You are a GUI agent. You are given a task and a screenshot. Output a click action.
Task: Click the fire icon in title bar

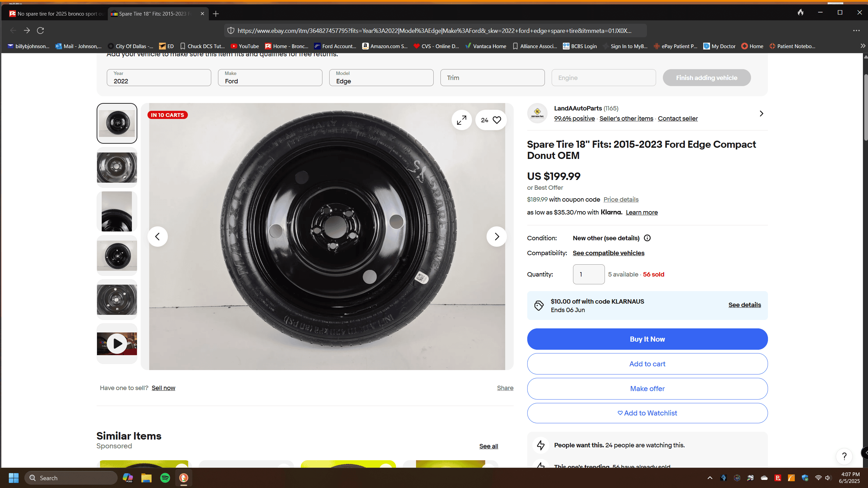[801, 13]
